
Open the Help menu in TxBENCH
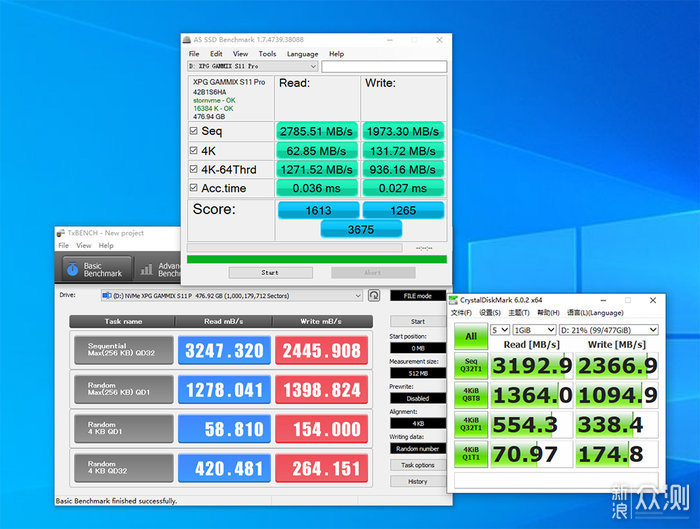(106, 246)
